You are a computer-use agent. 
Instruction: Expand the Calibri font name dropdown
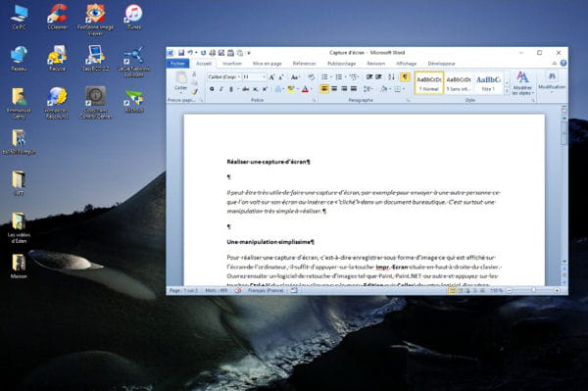(239, 76)
